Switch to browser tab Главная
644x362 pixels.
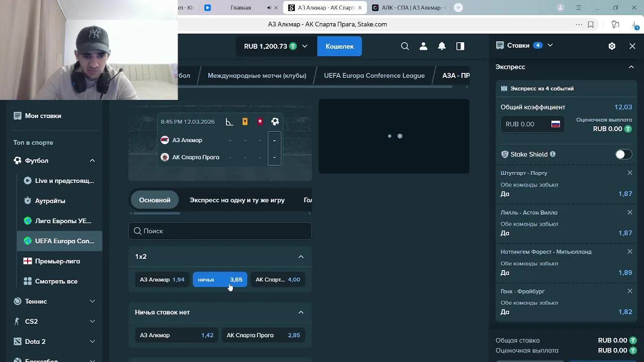click(x=240, y=8)
